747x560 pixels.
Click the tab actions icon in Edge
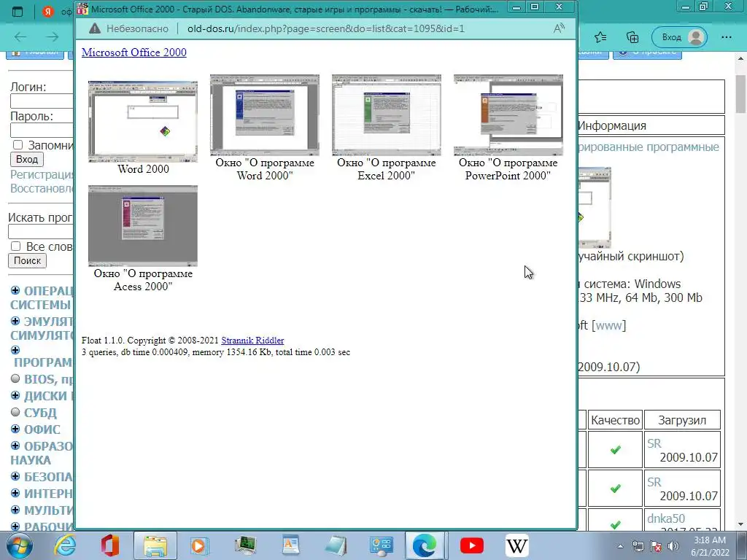pyautogui.click(x=18, y=12)
